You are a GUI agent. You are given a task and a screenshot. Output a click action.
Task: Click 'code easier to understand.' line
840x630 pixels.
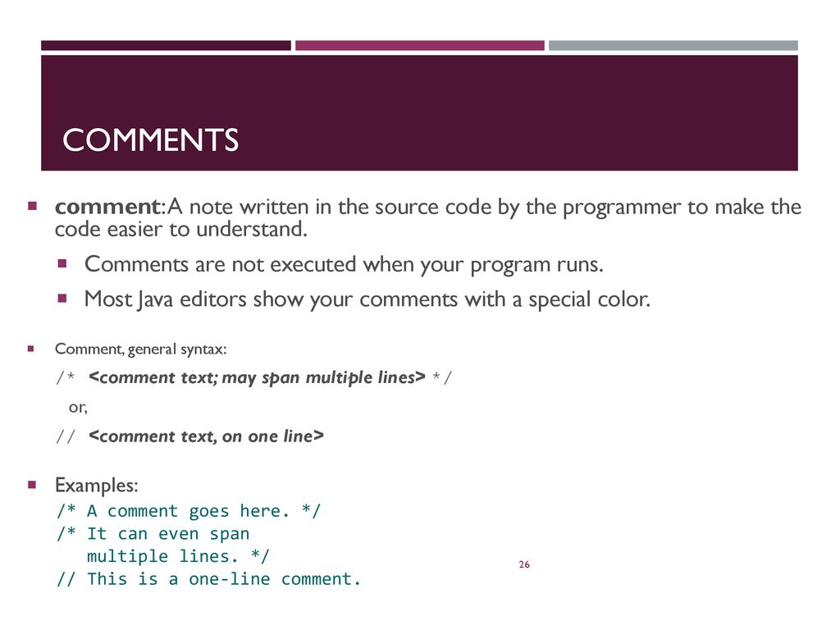tap(181, 230)
